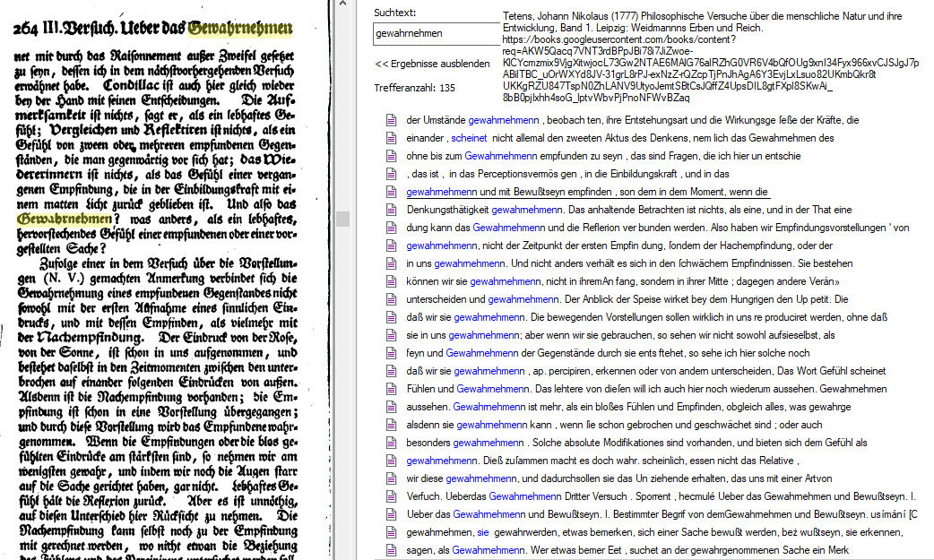Image resolution: width=934 pixels, height=560 pixels.
Task: Open document icon for 'besonders gewahrnehmenn' result
Action: click(x=391, y=443)
